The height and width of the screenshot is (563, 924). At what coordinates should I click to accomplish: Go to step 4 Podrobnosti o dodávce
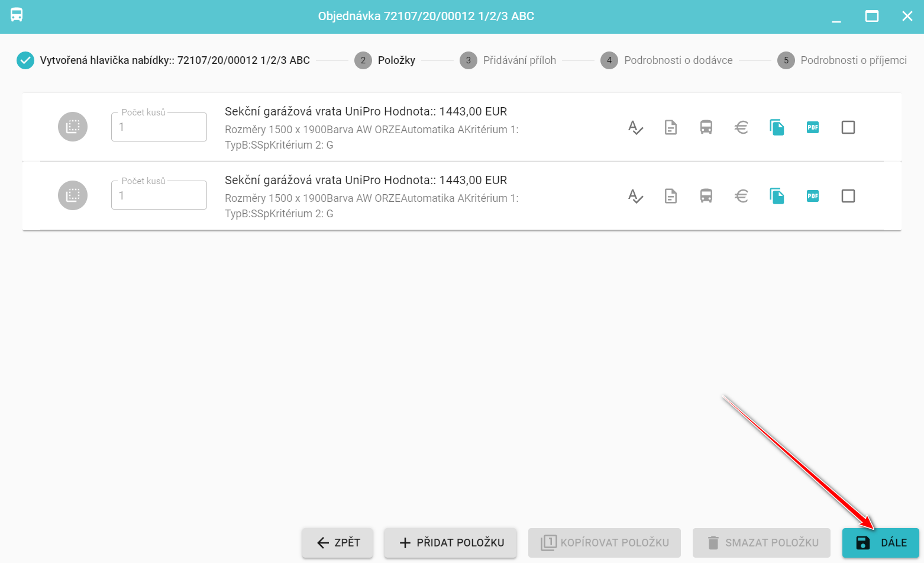[x=667, y=60]
